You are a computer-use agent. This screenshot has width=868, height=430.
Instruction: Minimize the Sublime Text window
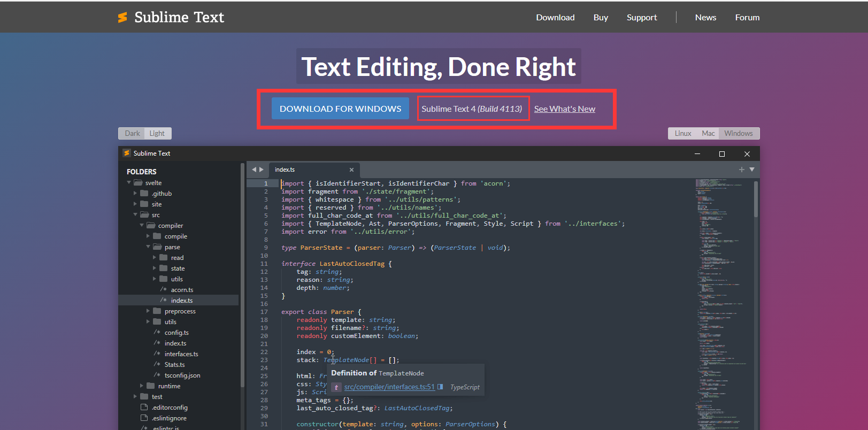tap(697, 153)
